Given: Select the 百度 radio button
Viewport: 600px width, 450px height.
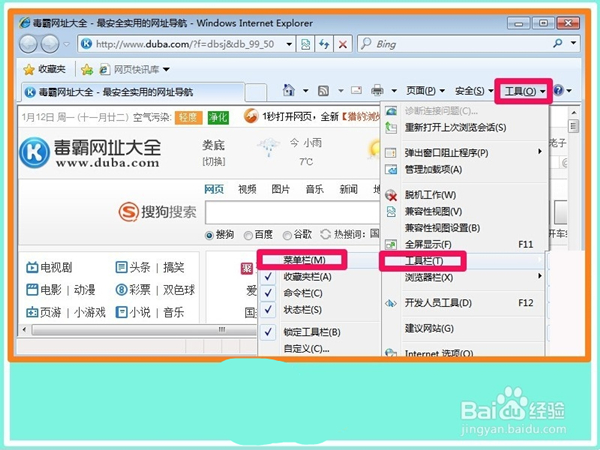Looking at the screenshot, I should click(x=248, y=235).
